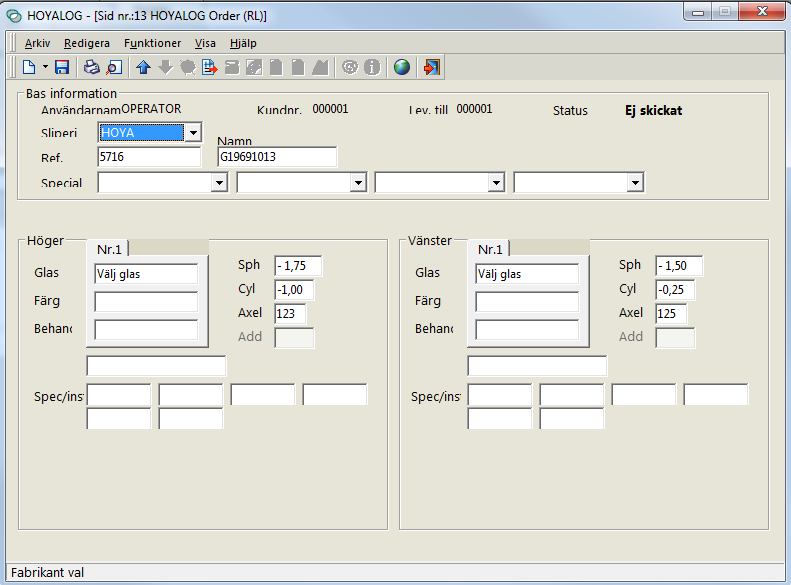Open print preview magnifier icon
This screenshot has height=585, width=791.
coord(114,67)
